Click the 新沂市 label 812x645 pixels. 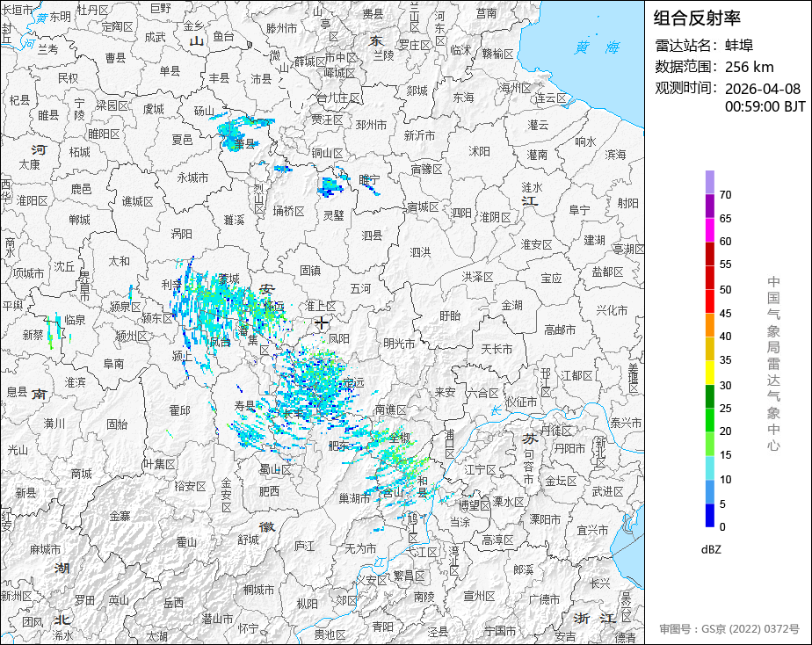(x=419, y=135)
